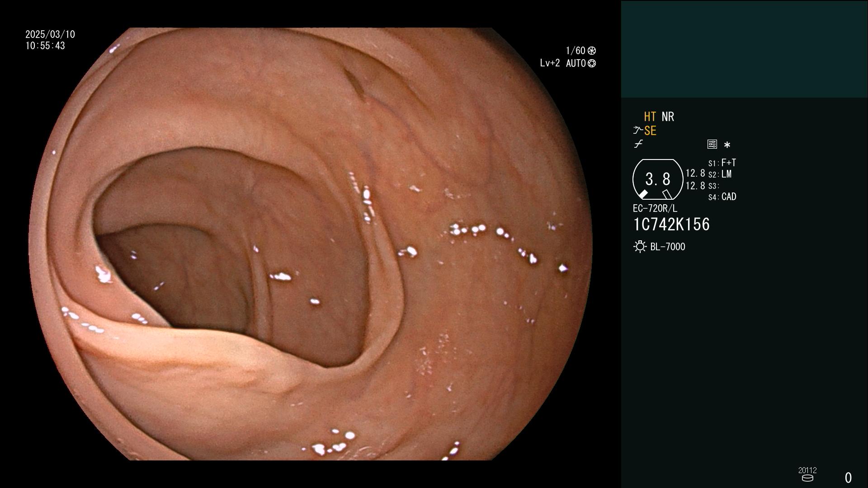Click the AUTO exposure mode label

[576, 64]
